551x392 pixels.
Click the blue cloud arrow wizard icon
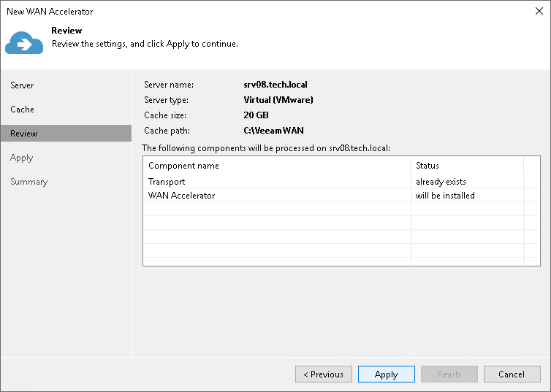coord(24,42)
